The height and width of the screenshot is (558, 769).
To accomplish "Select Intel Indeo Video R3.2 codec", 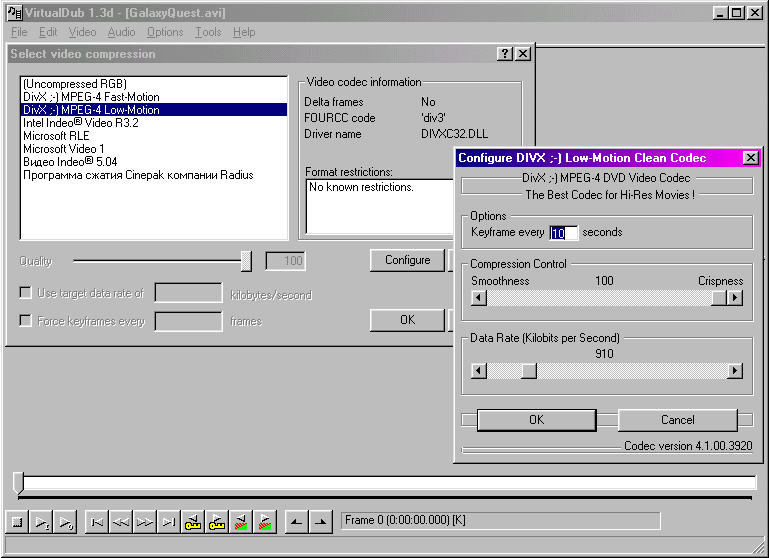I will (154, 123).
